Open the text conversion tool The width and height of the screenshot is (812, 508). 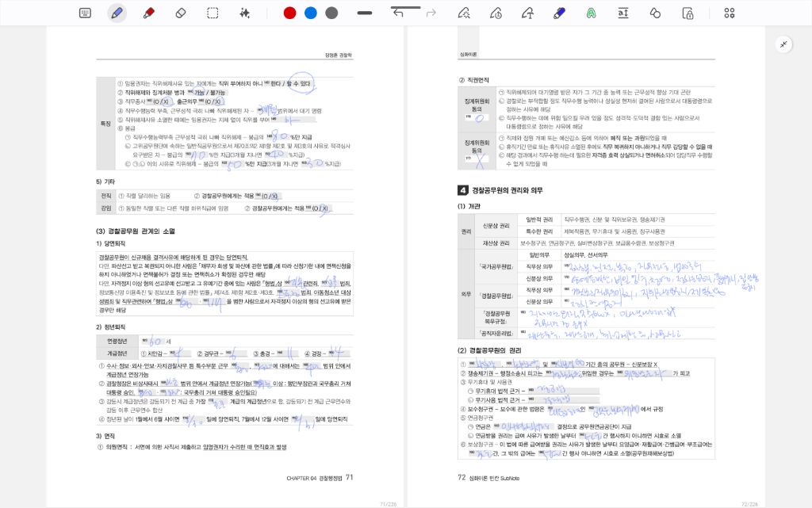coord(623,13)
